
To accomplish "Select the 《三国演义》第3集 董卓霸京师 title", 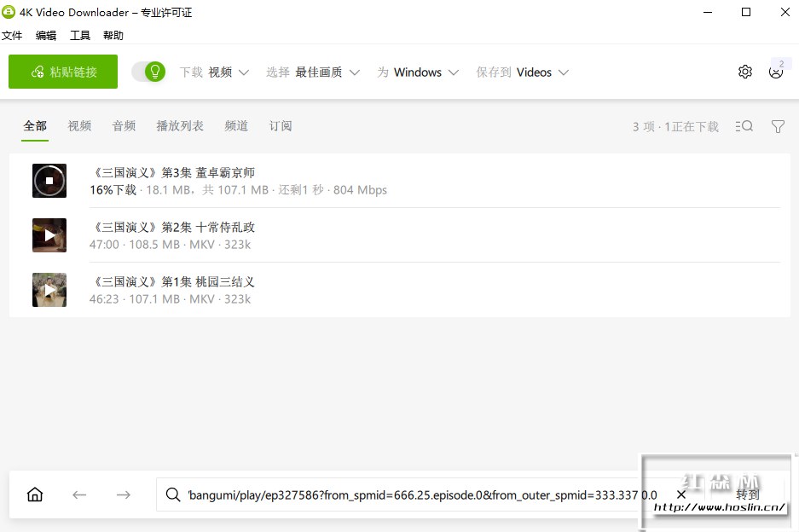I will (172, 173).
